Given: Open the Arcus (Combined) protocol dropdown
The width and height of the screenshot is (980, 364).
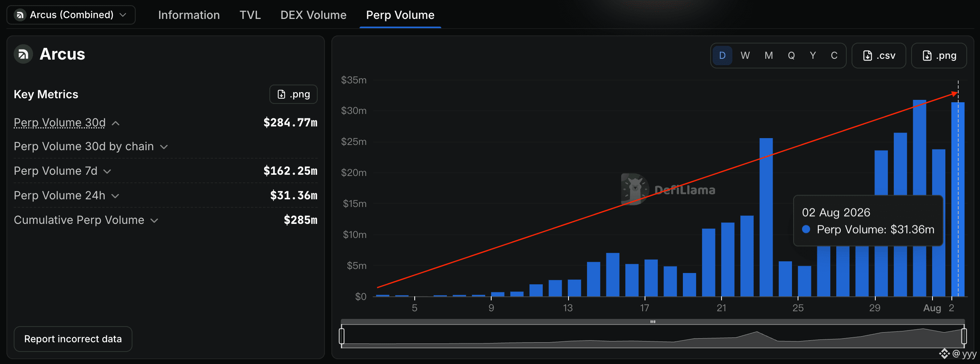Looking at the screenshot, I should (x=71, y=15).
